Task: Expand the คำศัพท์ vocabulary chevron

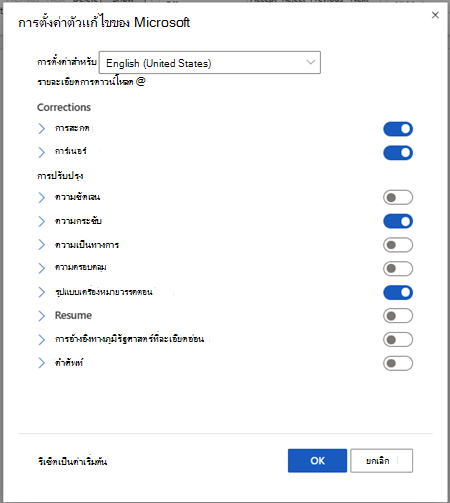Action: 41,363
